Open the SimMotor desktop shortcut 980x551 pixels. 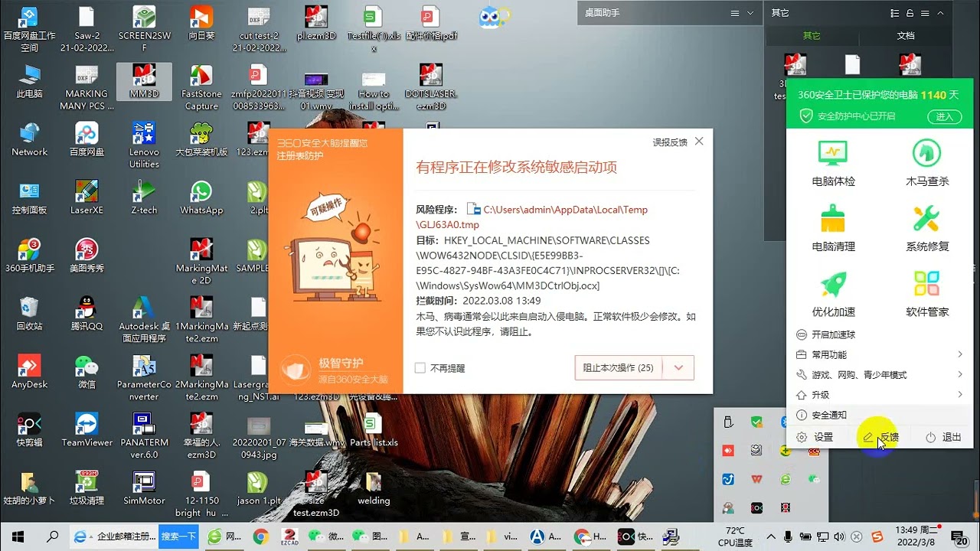144,488
